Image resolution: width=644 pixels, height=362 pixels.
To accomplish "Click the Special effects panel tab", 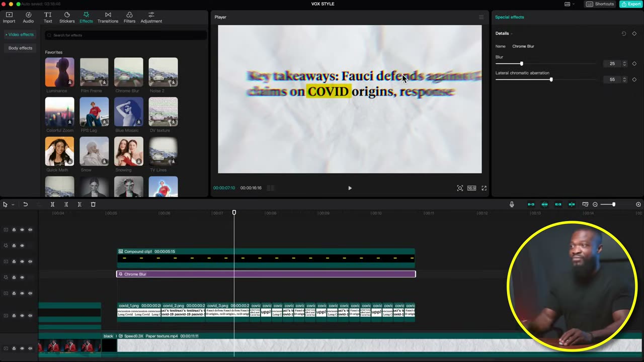I will tap(509, 17).
